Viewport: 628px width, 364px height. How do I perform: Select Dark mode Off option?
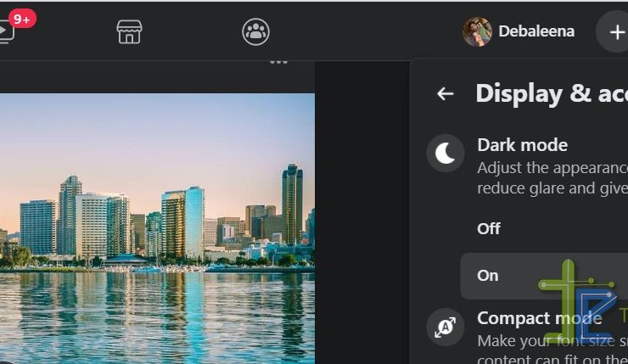click(x=544, y=228)
